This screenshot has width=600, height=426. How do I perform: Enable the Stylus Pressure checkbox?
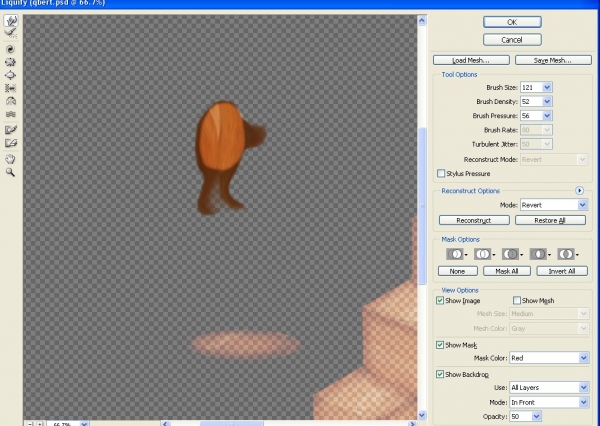[441, 173]
